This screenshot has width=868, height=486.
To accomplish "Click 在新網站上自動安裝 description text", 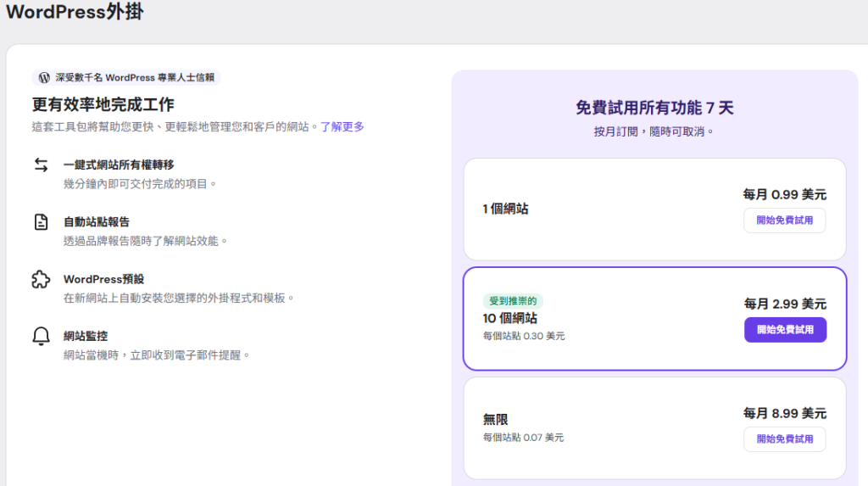I will (179, 299).
